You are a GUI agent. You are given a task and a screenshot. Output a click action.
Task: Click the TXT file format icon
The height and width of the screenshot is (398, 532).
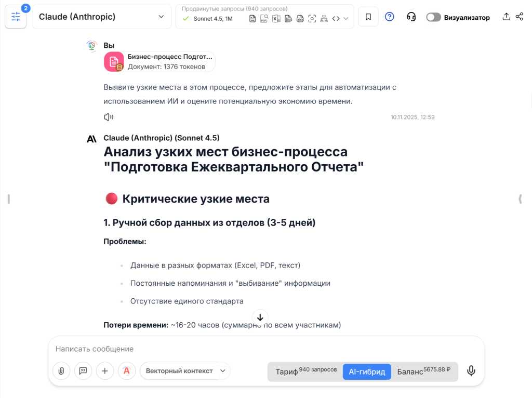[x=288, y=18]
